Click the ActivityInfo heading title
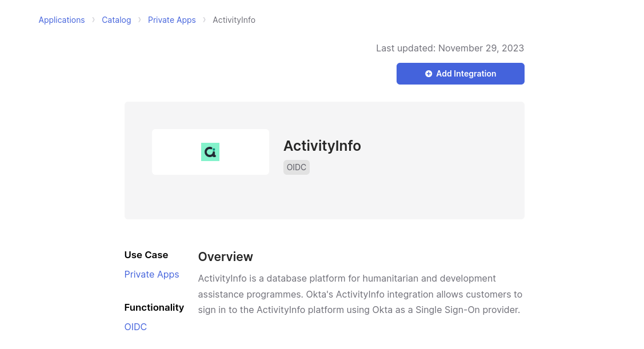 point(322,146)
